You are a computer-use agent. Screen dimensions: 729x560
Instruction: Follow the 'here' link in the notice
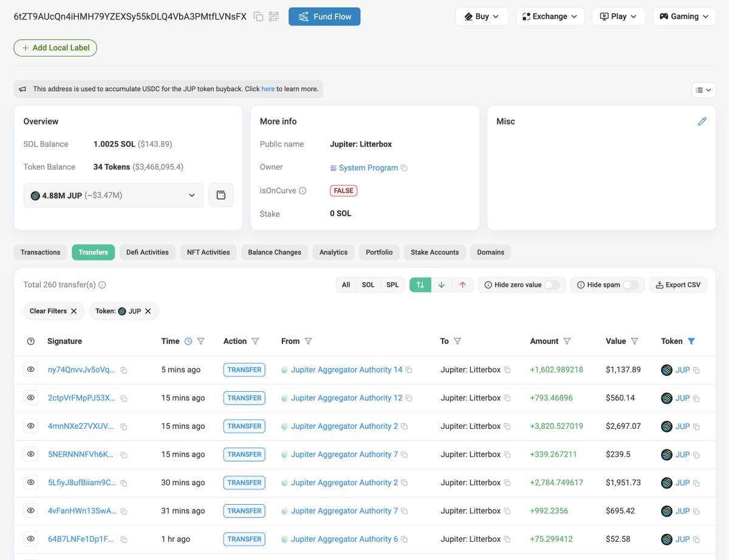(x=268, y=89)
